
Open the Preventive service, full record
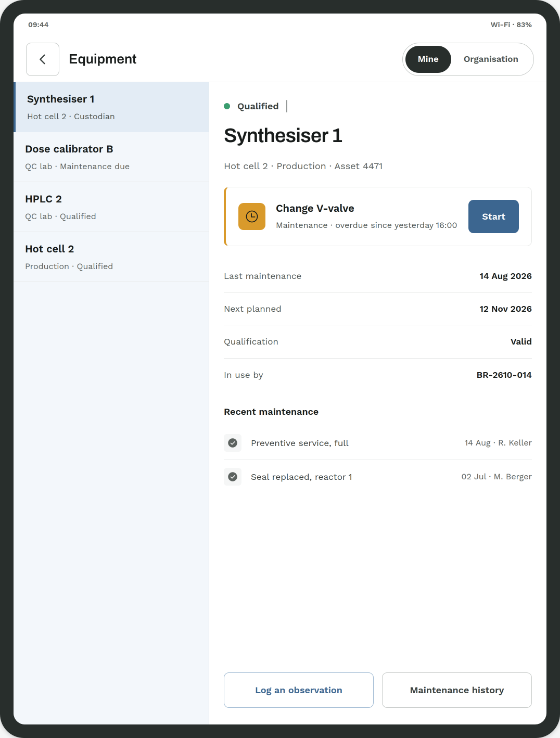point(378,443)
